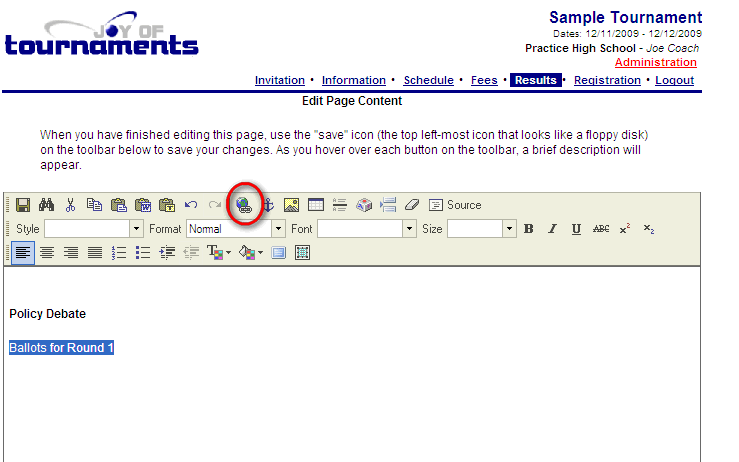Insert a bulleted list

[143, 253]
